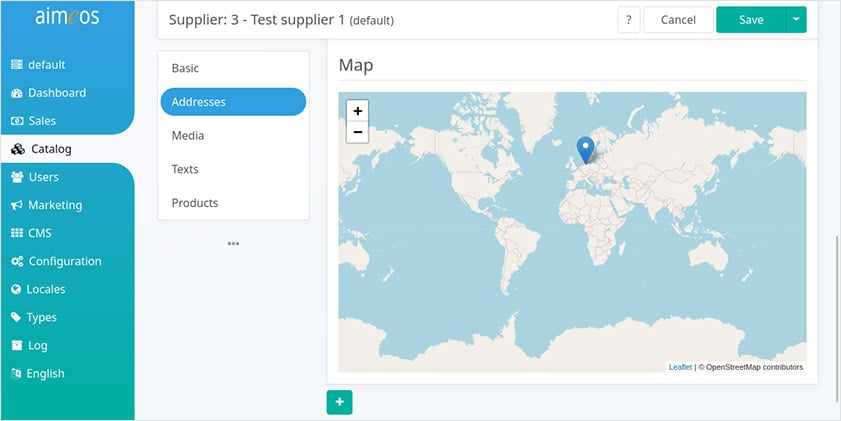This screenshot has height=421, width=841.
Task: Open the Users menu
Action: click(43, 177)
